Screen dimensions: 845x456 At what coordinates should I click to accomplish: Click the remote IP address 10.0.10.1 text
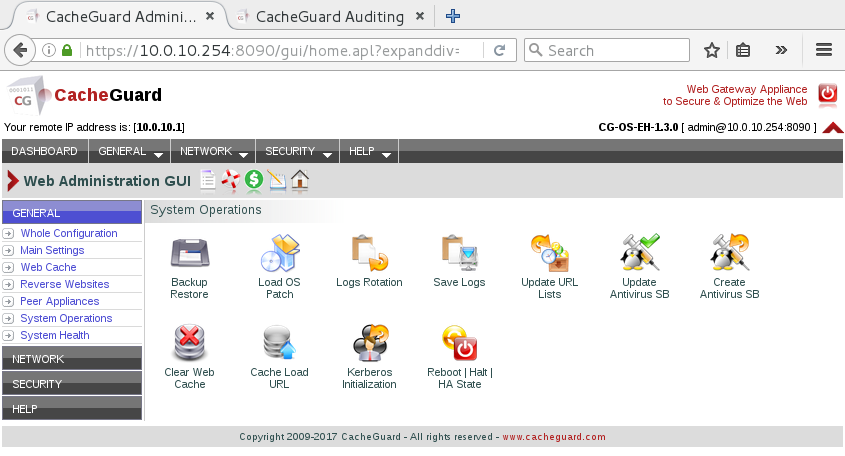point(159,127)
